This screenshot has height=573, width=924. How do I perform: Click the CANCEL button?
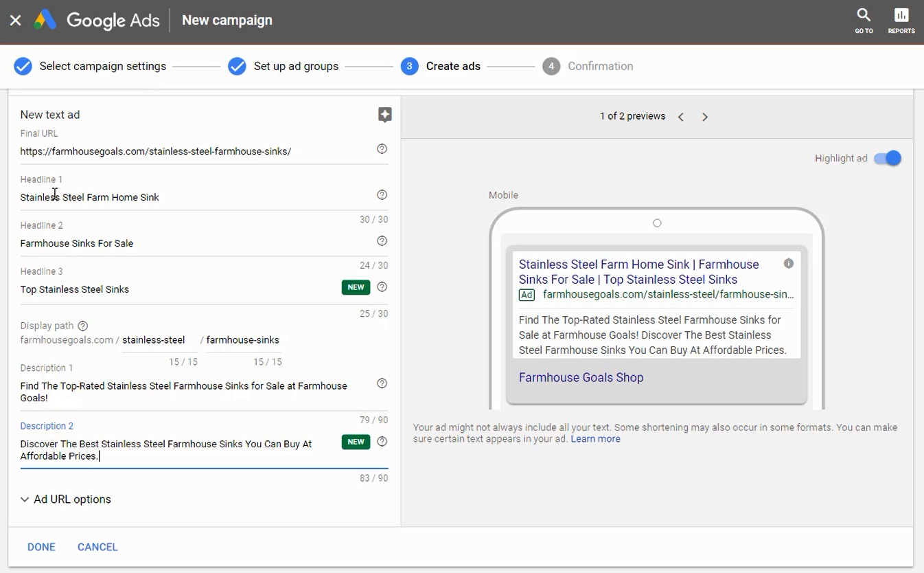[97, 547]
